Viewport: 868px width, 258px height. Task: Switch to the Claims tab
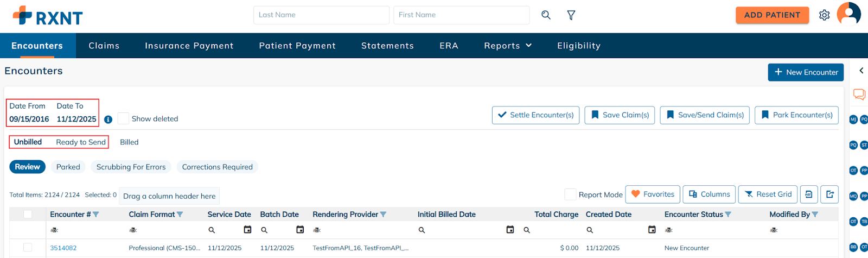point(104,46)
